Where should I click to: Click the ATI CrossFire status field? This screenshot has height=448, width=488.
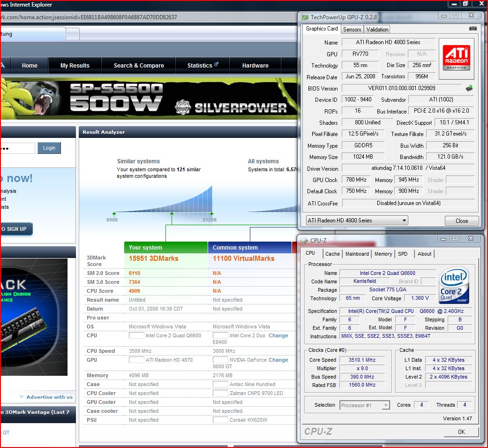tap(408, 203)
